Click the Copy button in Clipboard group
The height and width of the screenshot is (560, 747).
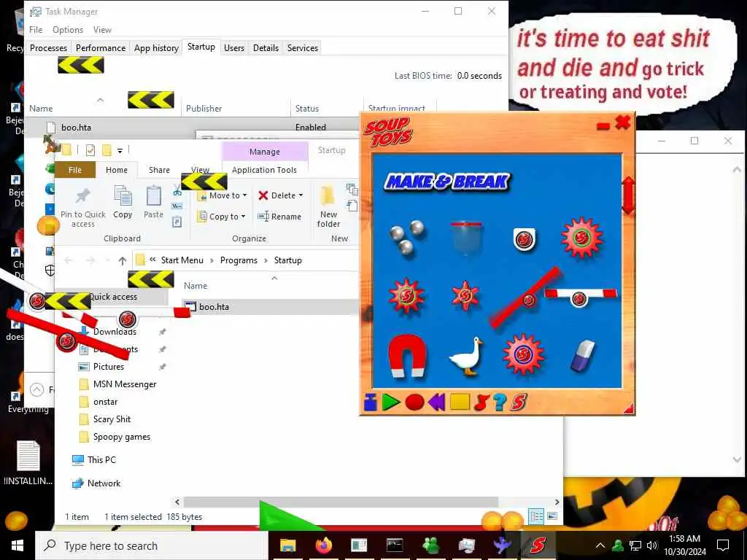coord(123,203)
